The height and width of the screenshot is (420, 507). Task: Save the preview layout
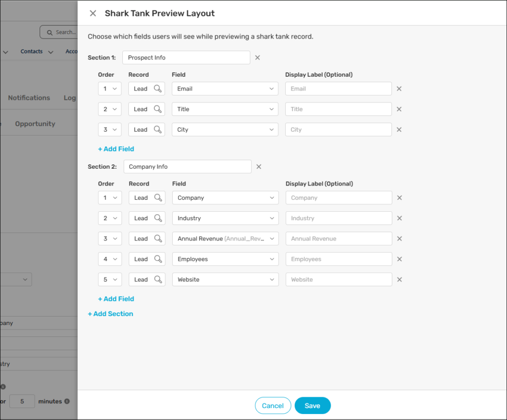tap(312, 406)
